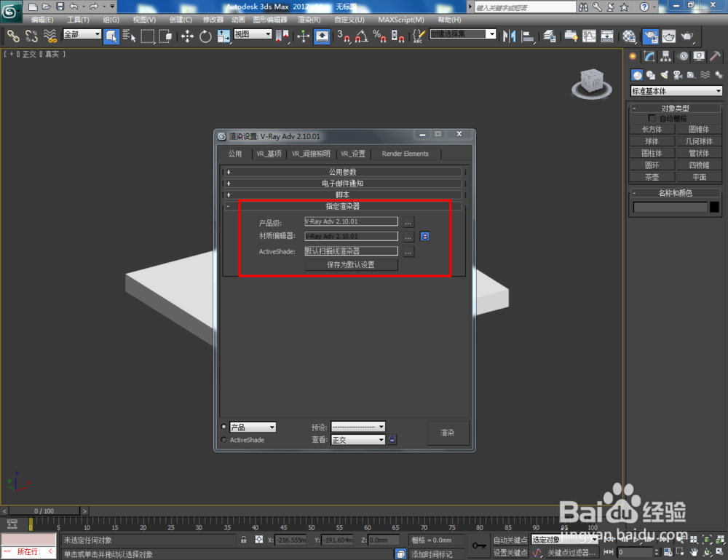Click the 0 / 100 time slider
Image resolution: width=728 pixels, height=560 pixels.
(44, 510)
